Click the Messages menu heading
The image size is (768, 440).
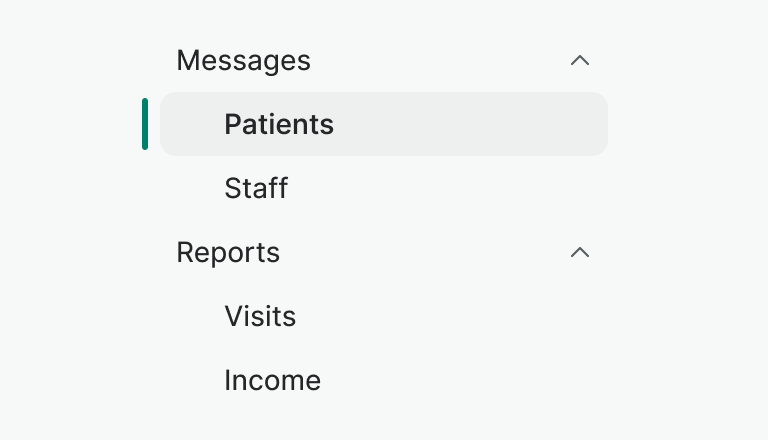244,60
